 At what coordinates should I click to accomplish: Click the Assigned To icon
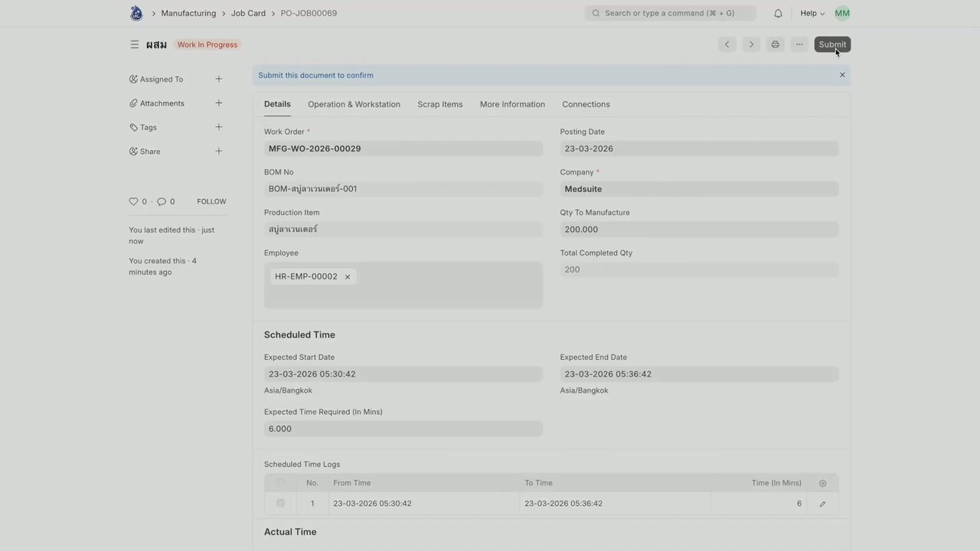pyautogui.click(x=133, y=79)
